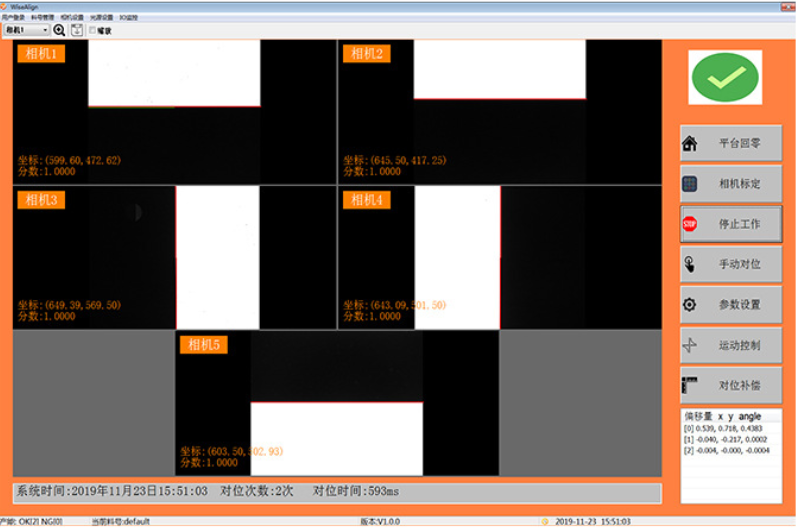Click the green checkmark status indicator
The height and width of the screenshot is (529, 796).
tap(726, 77)
